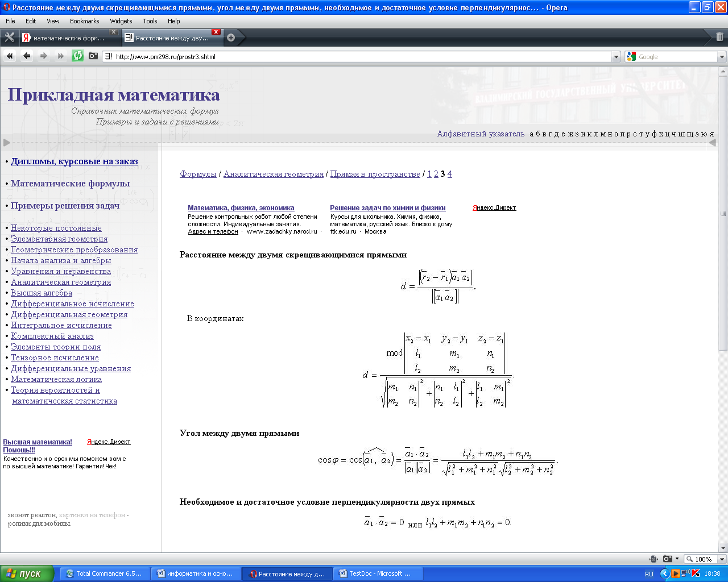This screenshot has height=582, width=728.
Task: Click the Rewind navigation button
Action: [x=10, y=56]
